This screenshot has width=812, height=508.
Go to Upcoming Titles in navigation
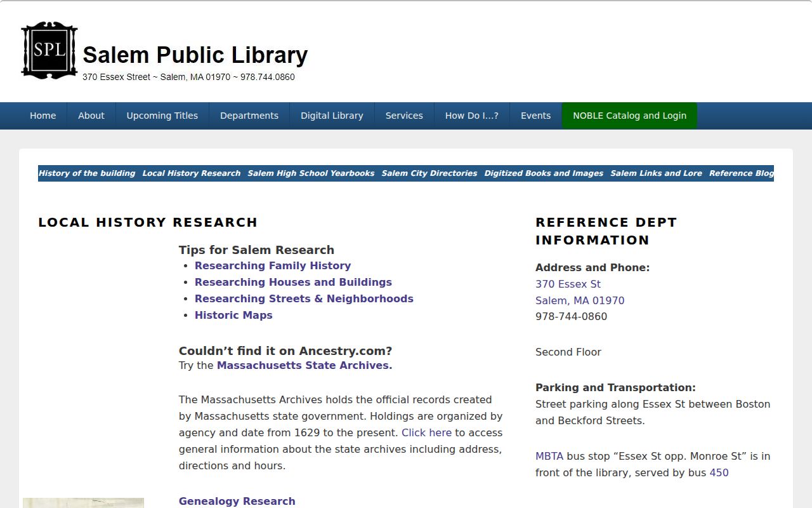(x=162, y=116)
